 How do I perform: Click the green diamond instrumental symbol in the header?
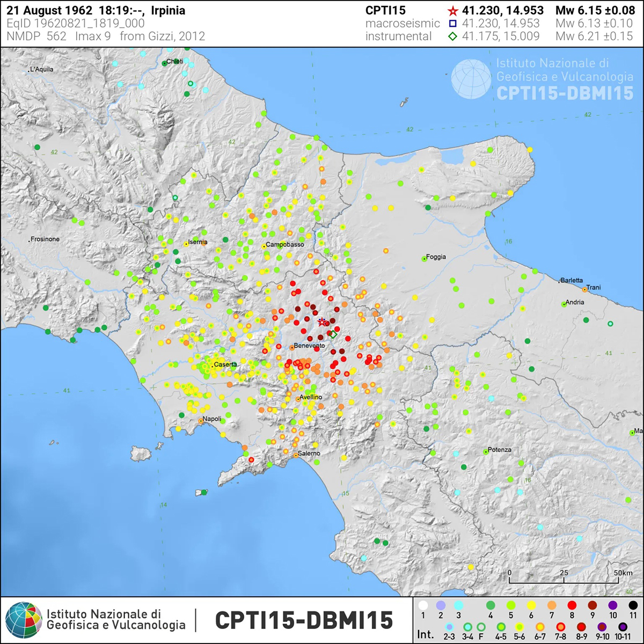tap(452, 36)
